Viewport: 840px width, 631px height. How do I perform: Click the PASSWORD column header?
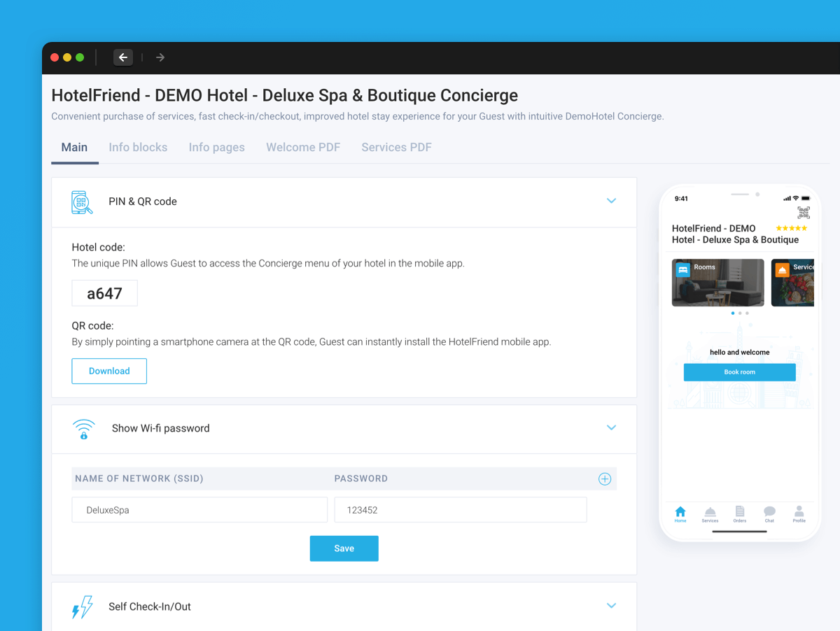click(x=361, y=478)
